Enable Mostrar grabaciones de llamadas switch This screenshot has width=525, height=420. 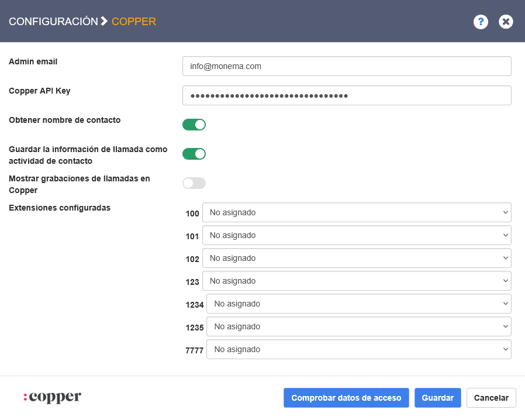(x=194, y=183)
